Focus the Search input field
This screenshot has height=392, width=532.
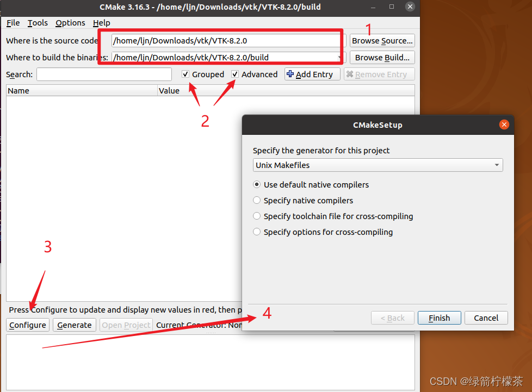pyautogui.click(x=104, y=74)
